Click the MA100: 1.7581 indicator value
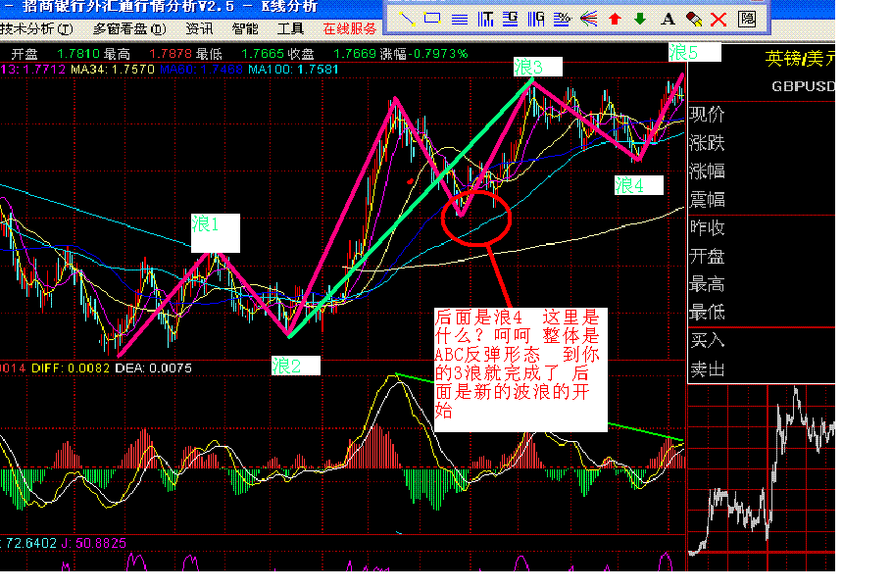Viewport: 892px width, 588px height. (x=293, y=70)
